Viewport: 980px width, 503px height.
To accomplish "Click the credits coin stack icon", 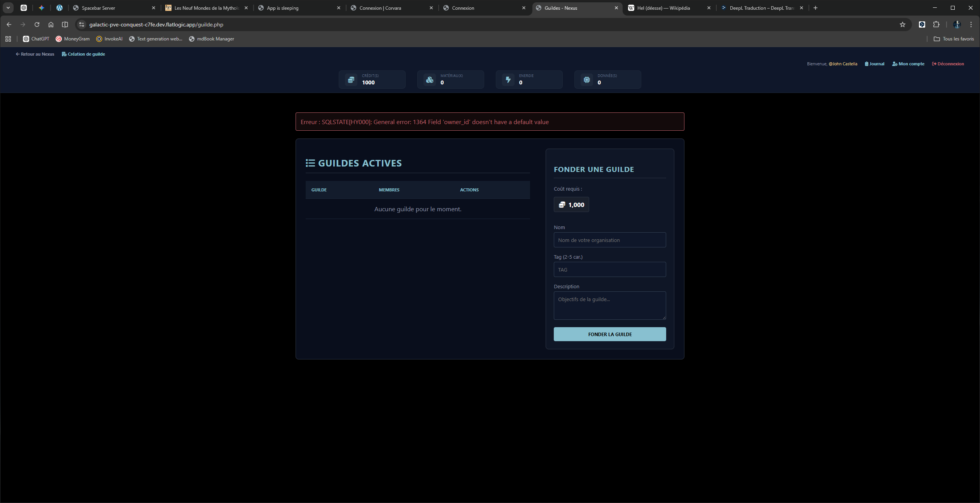I will 351,80.
